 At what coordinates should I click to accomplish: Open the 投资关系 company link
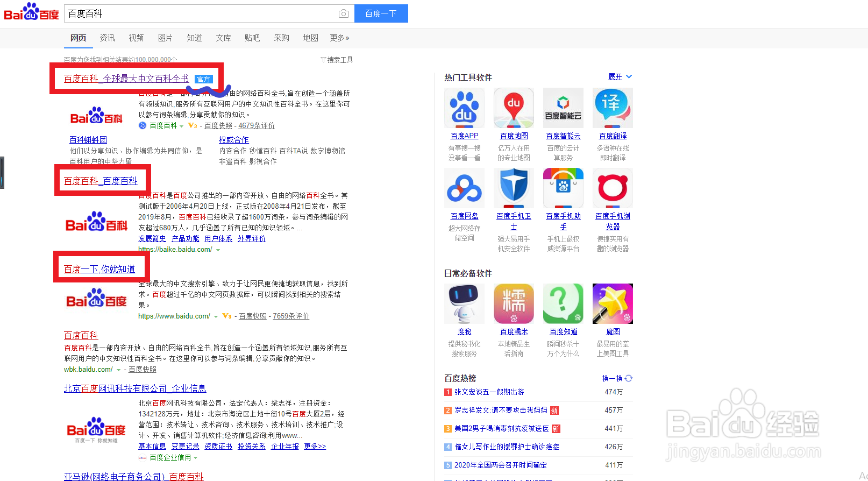[x=252, y=446]
